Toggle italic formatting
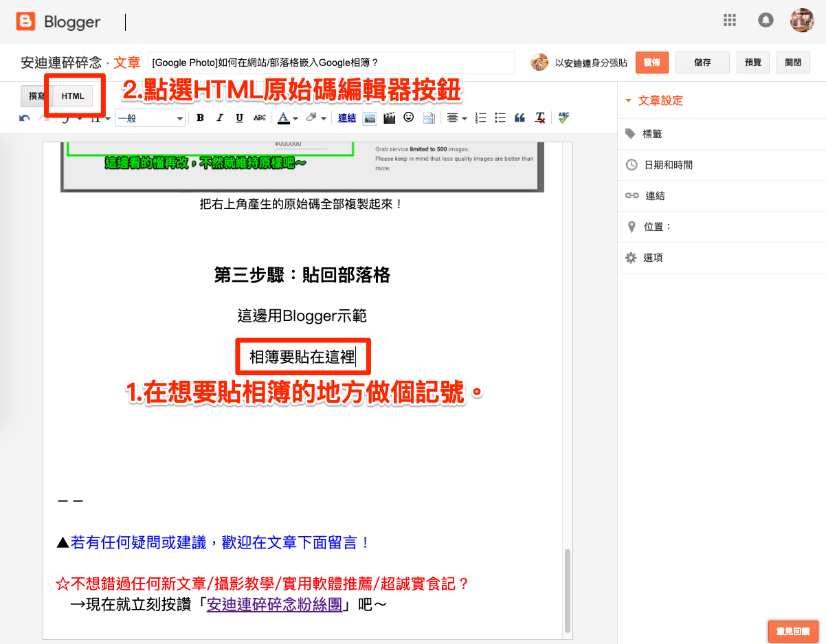This screenshot has width=826, height=644. 220,118
